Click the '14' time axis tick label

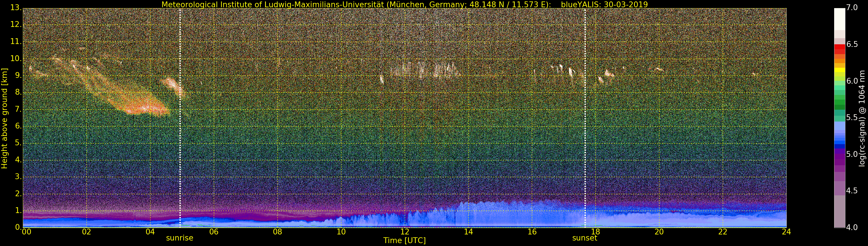(468, 232)
